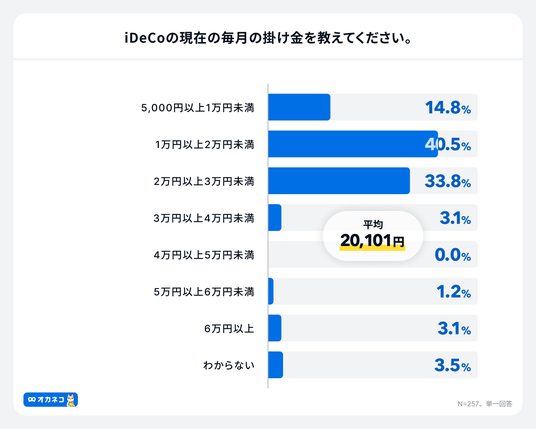Screen dimensions: 536x429
Task: Select the 5,000円以上1万円未満 bar
Action: point(299,107)
